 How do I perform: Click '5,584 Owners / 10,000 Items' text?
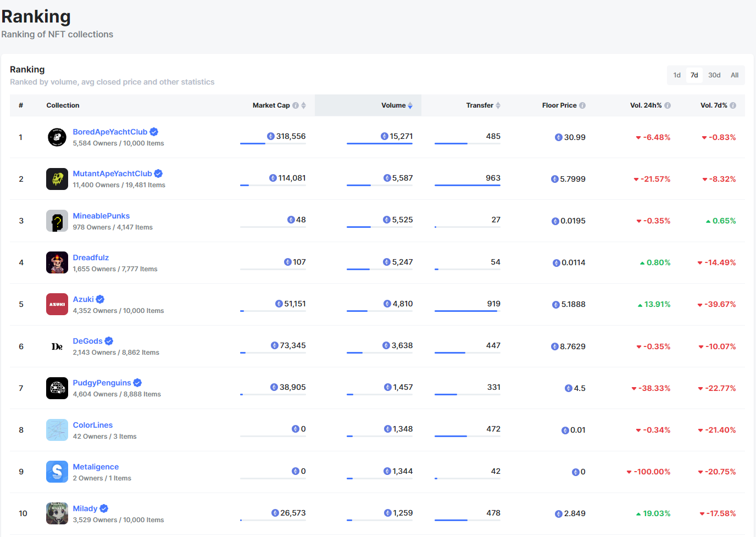click(118, 143)
